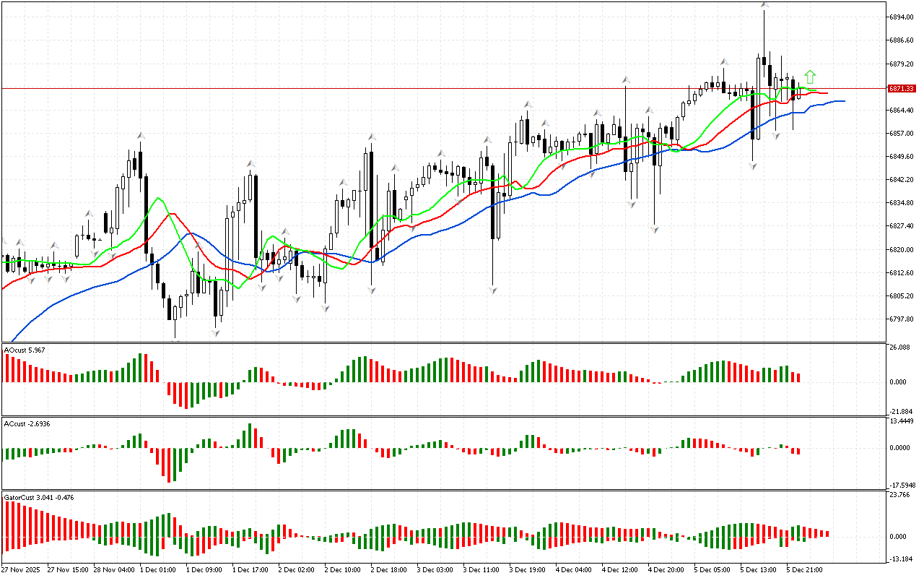This screenshot has height=578, width=924.
Task: Click the AOcust 5.967 indicator label
Action: (25, 350)
